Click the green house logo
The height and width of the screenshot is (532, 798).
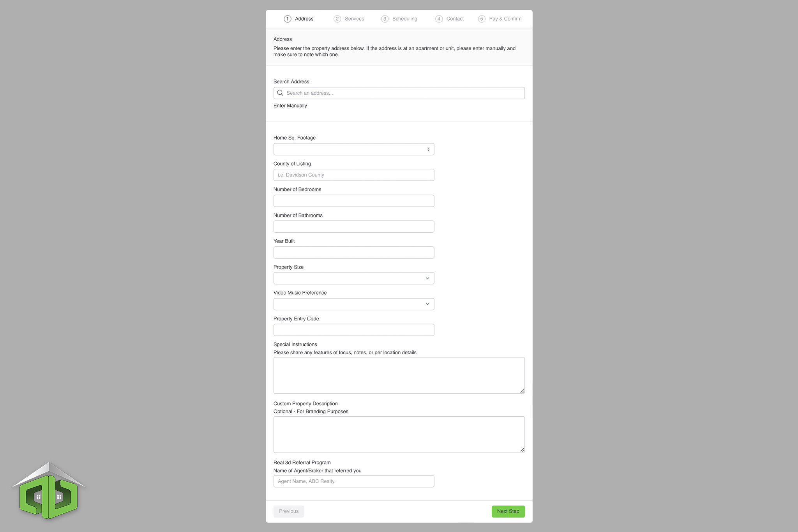pos(49,491)
